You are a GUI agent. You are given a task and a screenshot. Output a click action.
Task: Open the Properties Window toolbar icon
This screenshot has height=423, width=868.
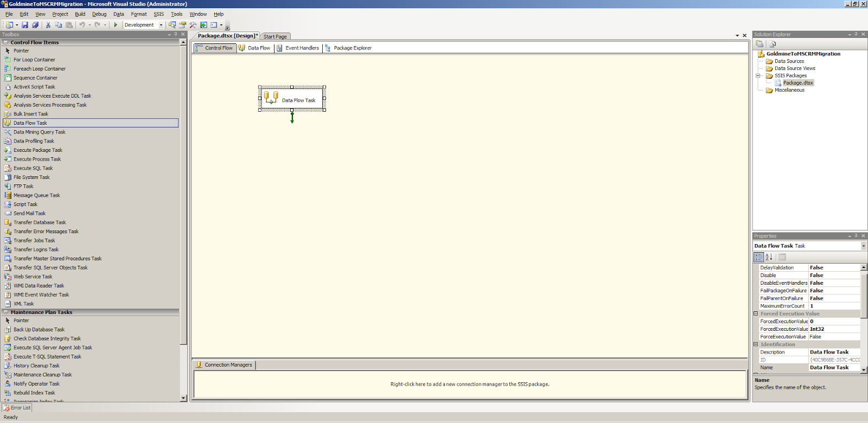coord(182,25)
